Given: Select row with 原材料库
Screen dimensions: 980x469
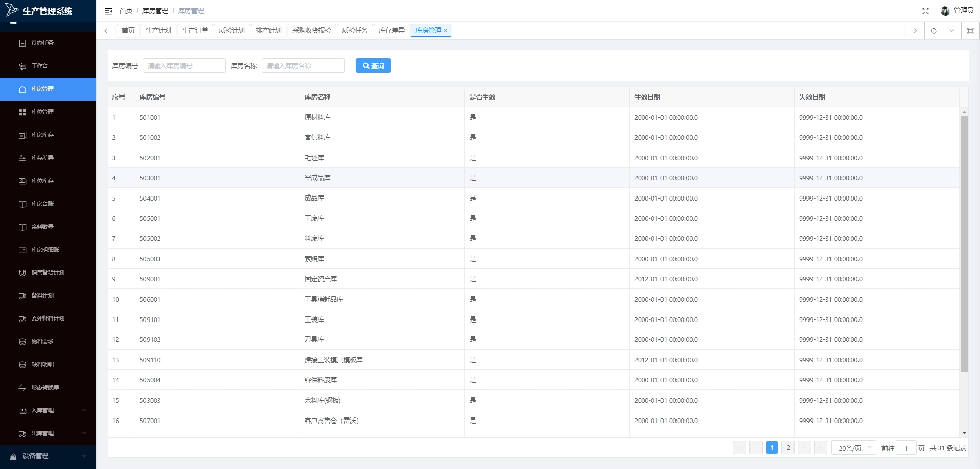Looking at the screenshot, I should click(x=533, y=117).
